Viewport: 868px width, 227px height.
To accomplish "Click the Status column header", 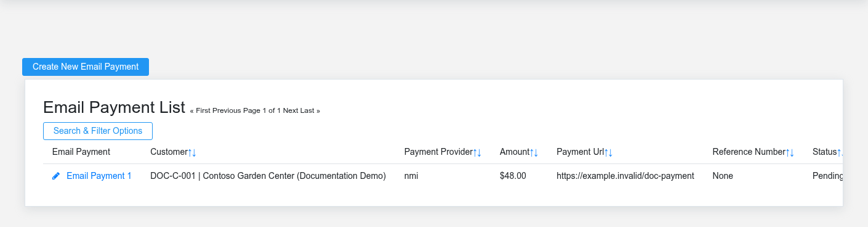I will click(824, 152).
